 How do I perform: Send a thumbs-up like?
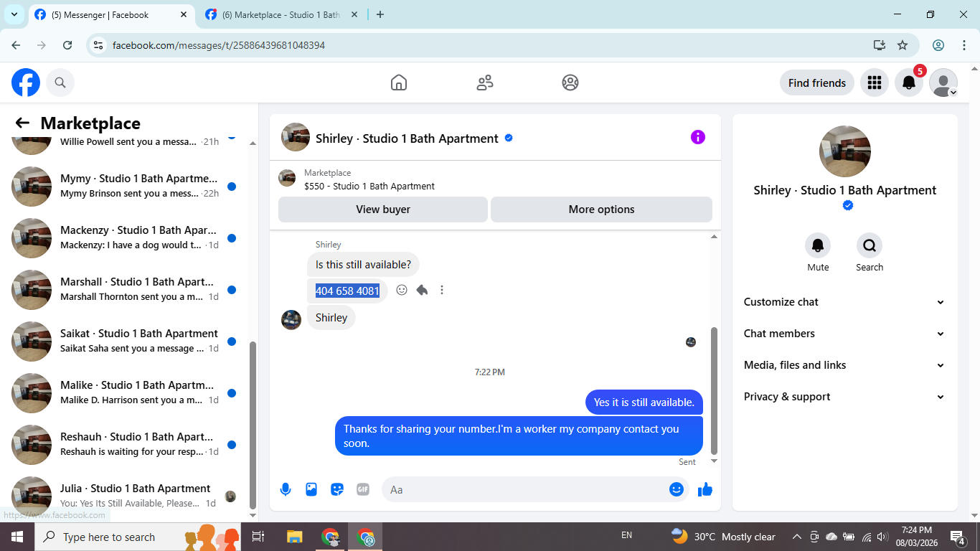point(705,489)
